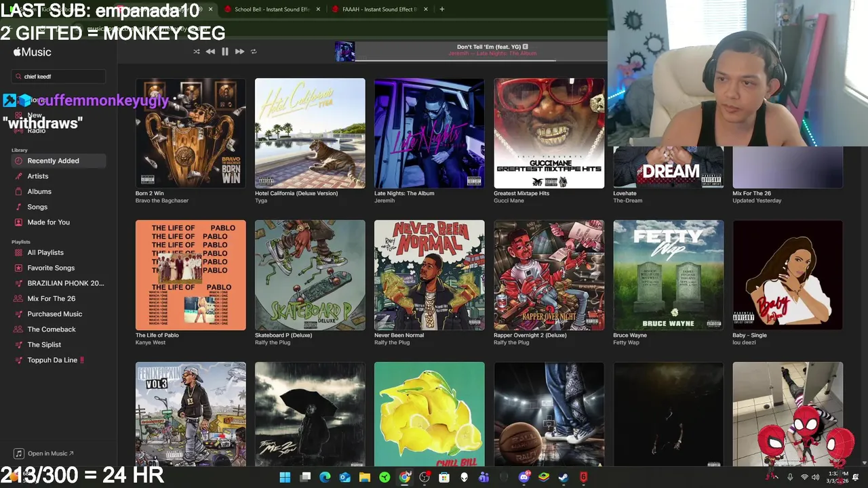Viewport: 868px width, 488px height.
Task: Click inside the search field containing 'chief keedf'
Action: 59,77
